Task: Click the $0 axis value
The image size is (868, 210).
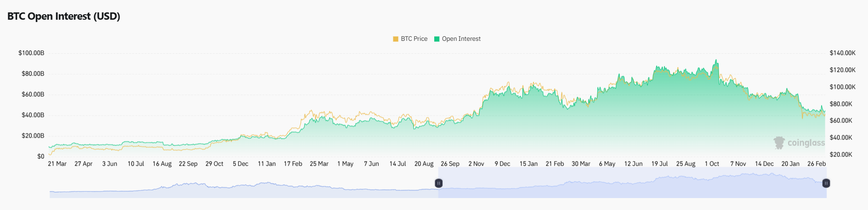Action: (41, 156)
